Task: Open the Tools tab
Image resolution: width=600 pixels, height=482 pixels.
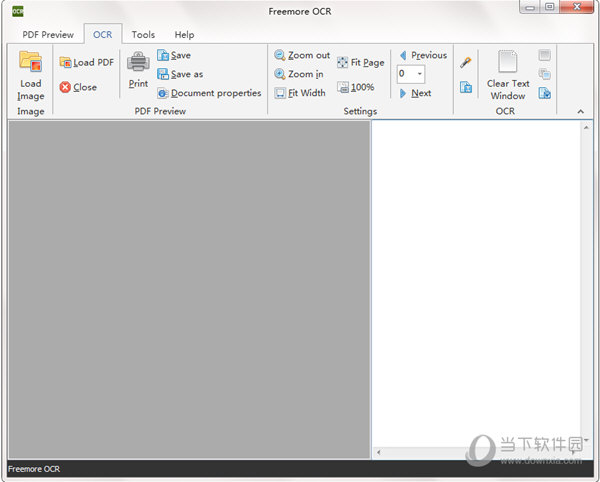Action: 143,34
